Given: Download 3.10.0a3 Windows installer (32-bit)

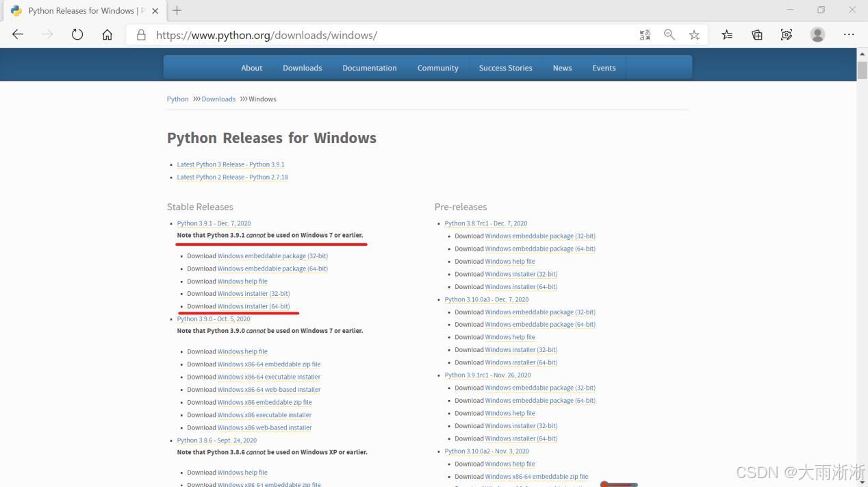Looking at the screenshot, I should click(521, 350).
